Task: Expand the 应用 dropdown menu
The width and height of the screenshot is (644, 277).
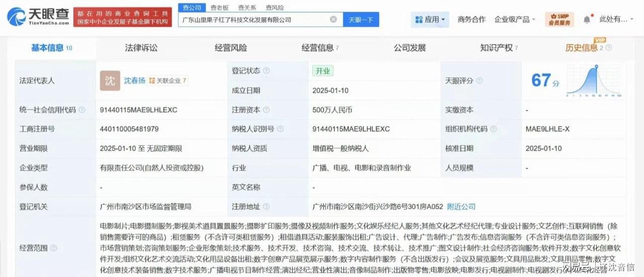Action: [430, 20]
